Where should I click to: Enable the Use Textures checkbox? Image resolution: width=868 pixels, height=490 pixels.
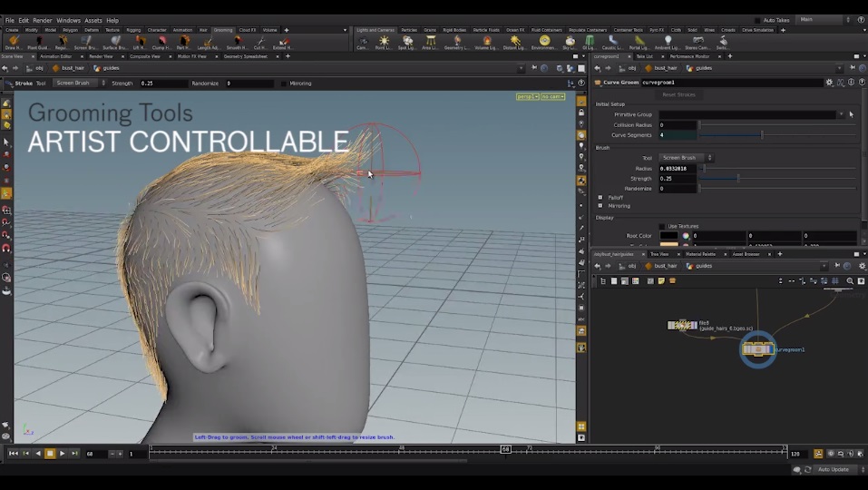(661, 226)
